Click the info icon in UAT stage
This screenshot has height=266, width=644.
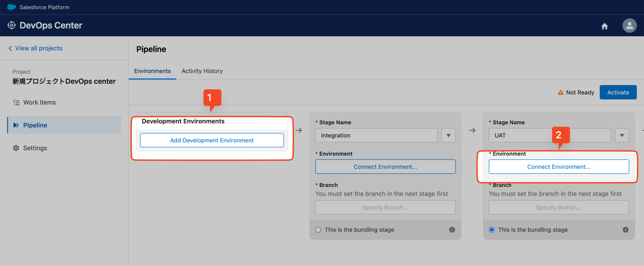tap(626, 230)
